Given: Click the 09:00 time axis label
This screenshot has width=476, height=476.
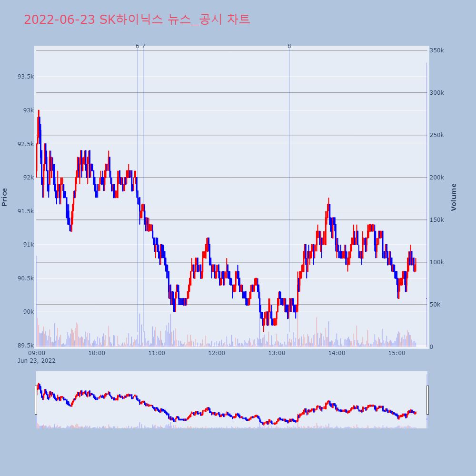Looking at the screenshot, I should pyautogui.click(x=37, y=353).
